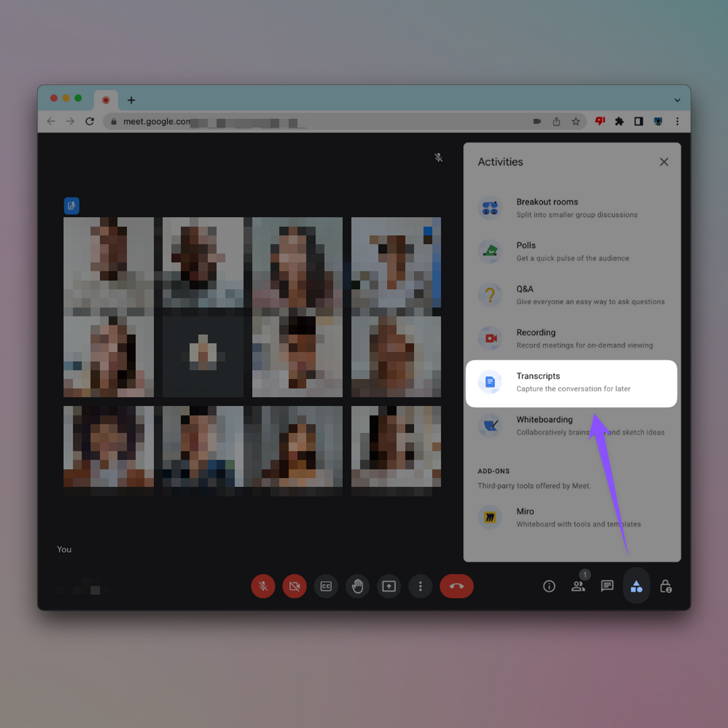Open host controls lock icon
Screen dimensions: 728x728
665,586
